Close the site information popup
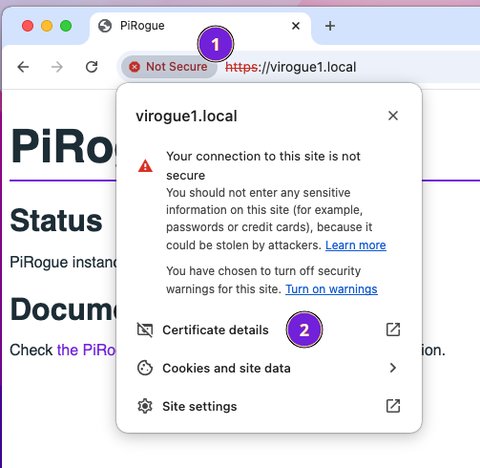 (x=393, y=116)
